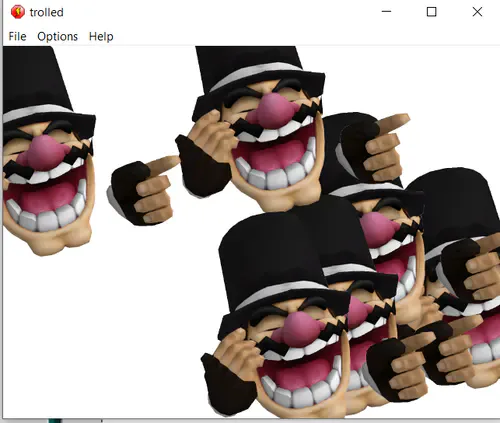Open the Options menu
The image size is (500, 423).
coord(57,36)
